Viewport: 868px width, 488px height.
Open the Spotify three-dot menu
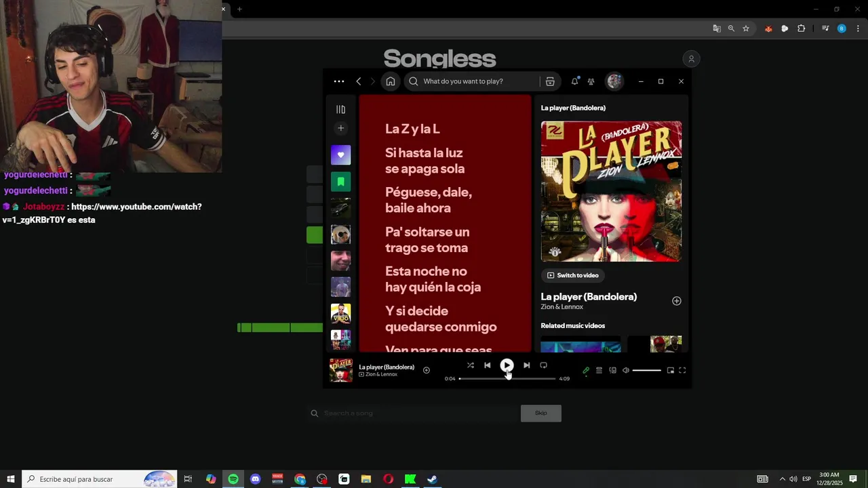click(338, 81)
